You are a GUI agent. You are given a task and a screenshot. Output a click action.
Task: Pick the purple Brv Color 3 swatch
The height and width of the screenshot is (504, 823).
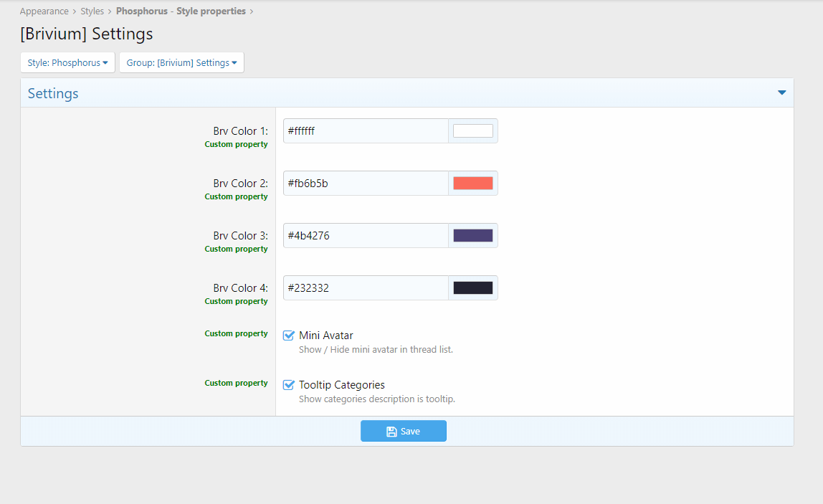[472, 236]
